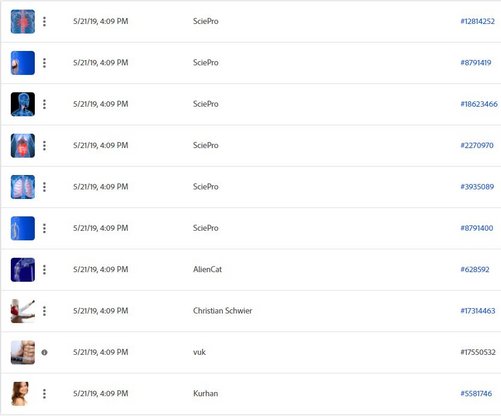Image resolution: width=501 pixels, height=416 pixels.
Task: Select the thumbnail in the Christian Schwier row
Action: coord(23,311)
